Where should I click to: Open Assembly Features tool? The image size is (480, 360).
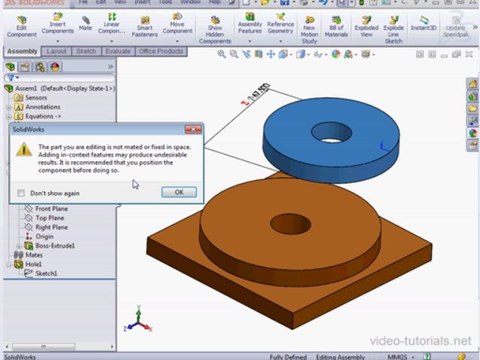tap(250, 23)
